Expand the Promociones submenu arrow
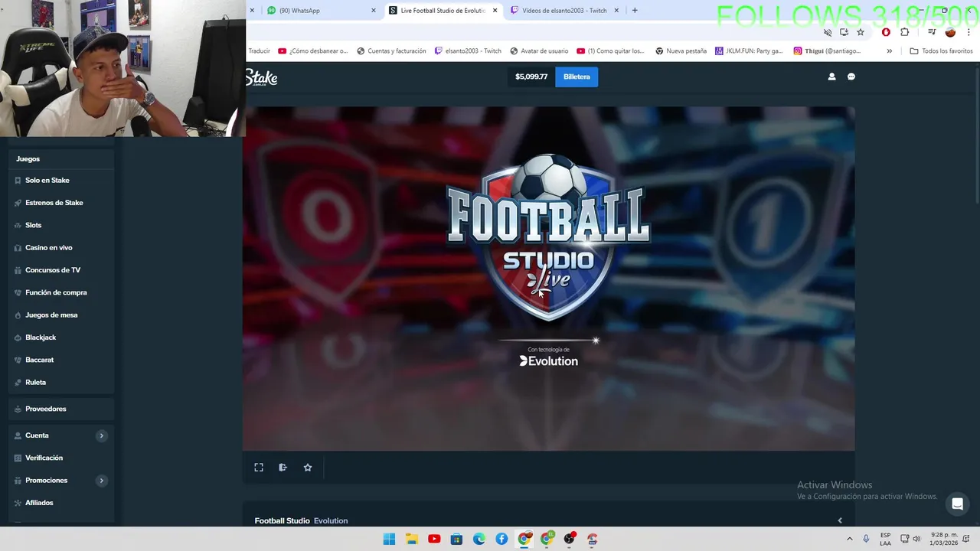 point(101,481)
